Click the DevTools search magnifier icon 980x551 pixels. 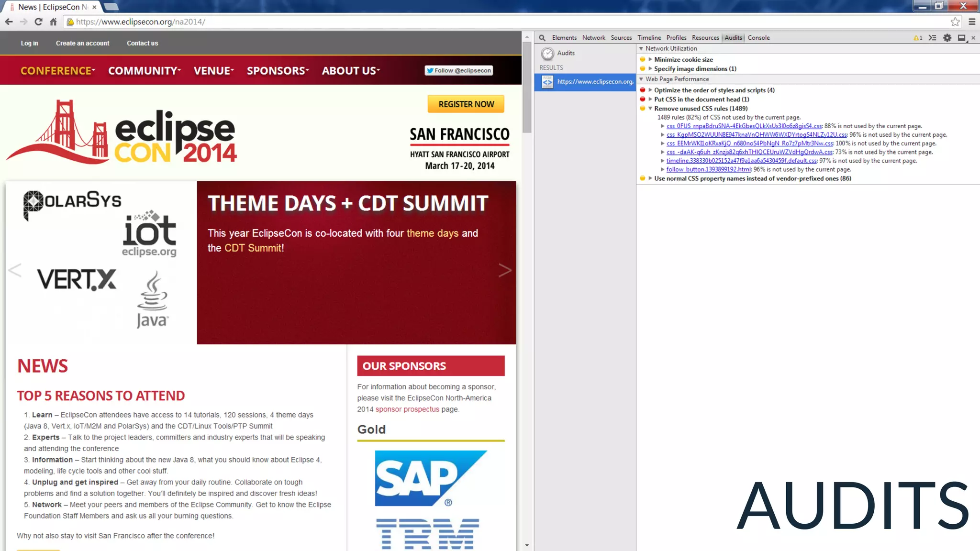pyautogui.click(x=542, y=38)
